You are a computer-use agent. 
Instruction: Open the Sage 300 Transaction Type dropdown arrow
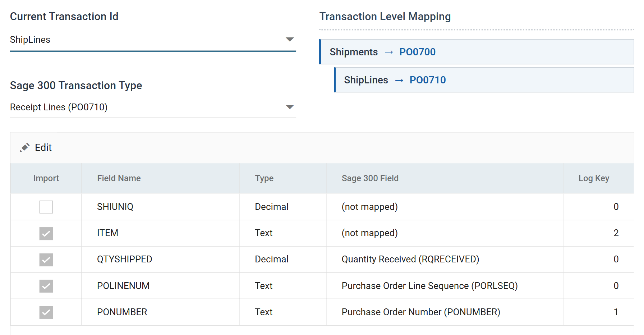(x=290, y=107)
